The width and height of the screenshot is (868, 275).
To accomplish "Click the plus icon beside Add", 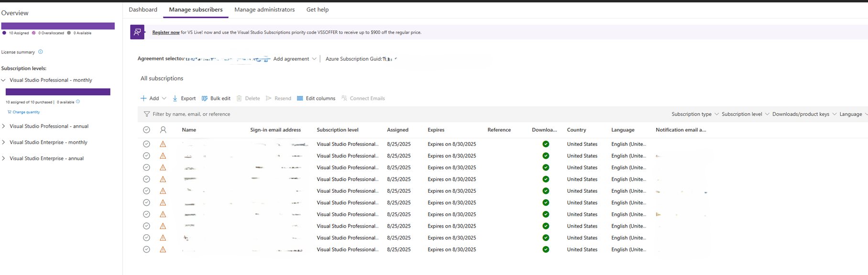I will click(x=143, y=99).
